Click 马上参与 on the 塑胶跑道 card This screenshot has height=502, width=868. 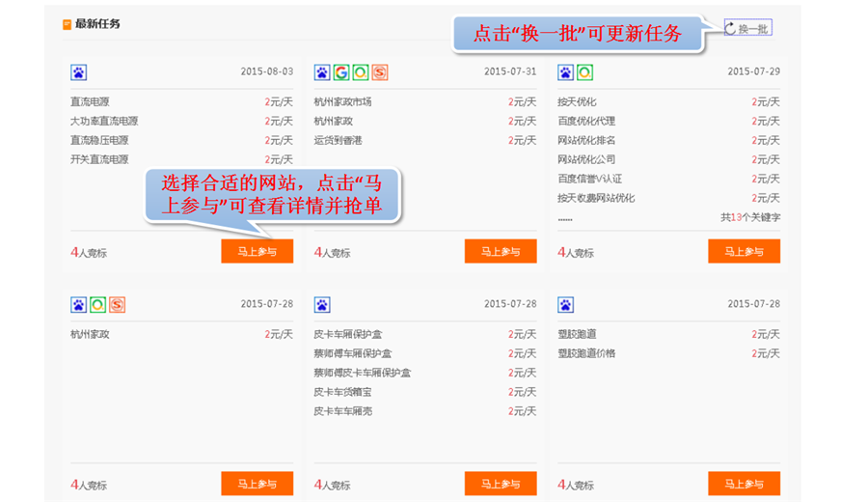coord(744,484)
